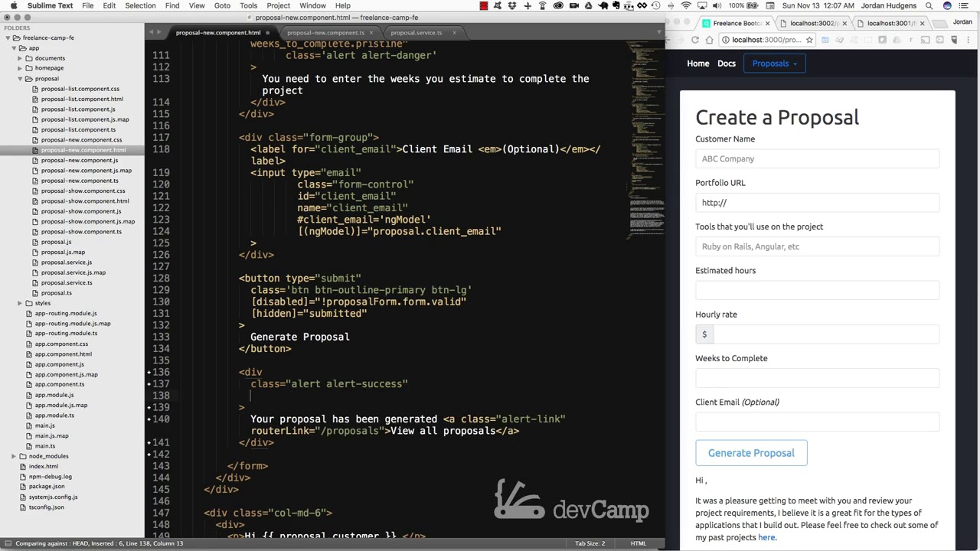Expand the homepage folder

[21, 68]
